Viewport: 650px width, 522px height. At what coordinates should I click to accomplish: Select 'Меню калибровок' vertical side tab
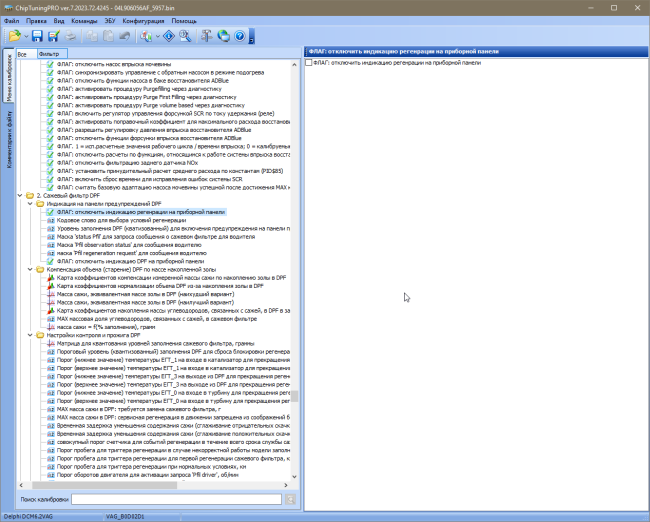9,78
